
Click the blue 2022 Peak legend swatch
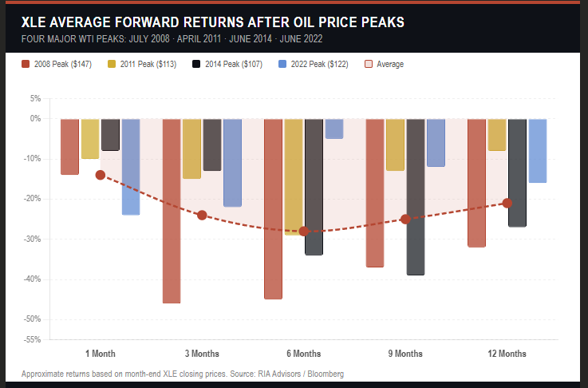284,64
